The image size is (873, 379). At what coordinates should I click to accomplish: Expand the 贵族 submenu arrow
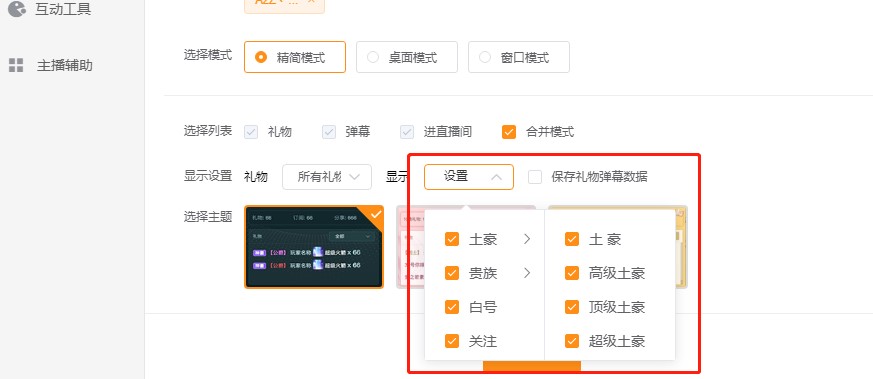(527, 273)
